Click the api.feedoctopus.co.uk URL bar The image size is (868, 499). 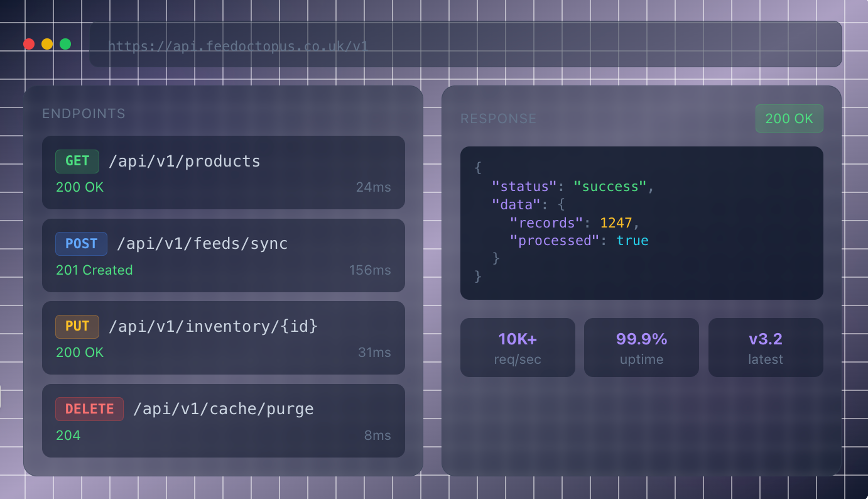(465, 45)
